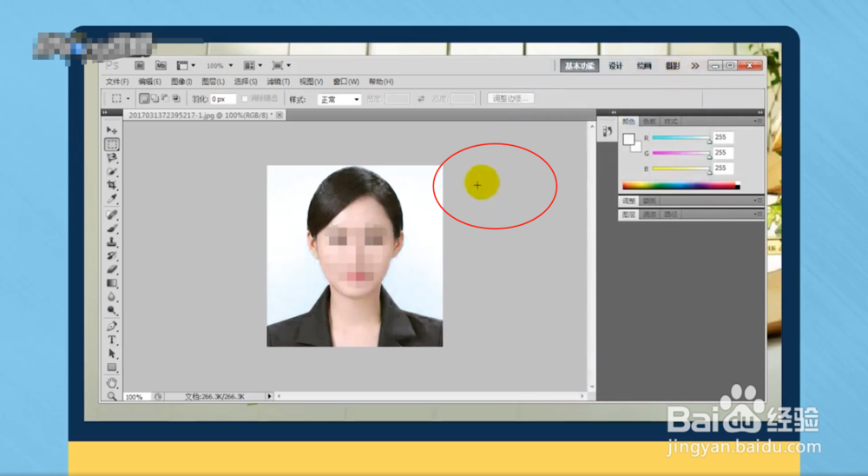Select the Hand tool

[112, 383]
